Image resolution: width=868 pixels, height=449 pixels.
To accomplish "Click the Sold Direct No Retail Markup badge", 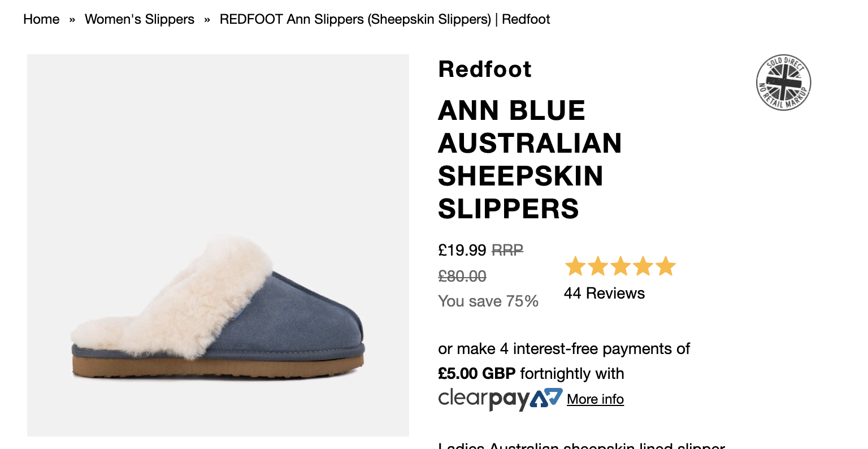I will (x=784, y=83).
